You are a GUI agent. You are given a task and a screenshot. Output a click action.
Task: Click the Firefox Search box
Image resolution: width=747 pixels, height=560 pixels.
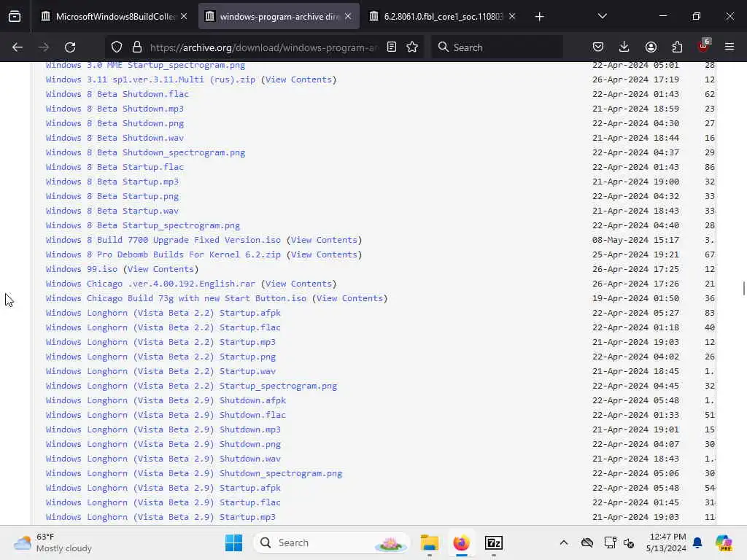[497, 47]
